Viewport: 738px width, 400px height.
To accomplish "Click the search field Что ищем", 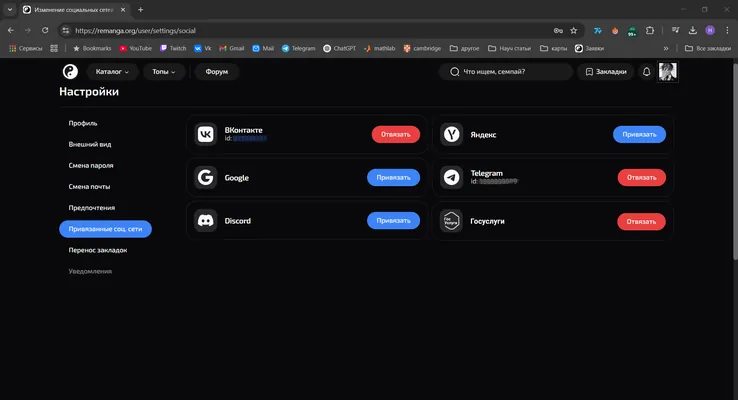I will (506, 72).
